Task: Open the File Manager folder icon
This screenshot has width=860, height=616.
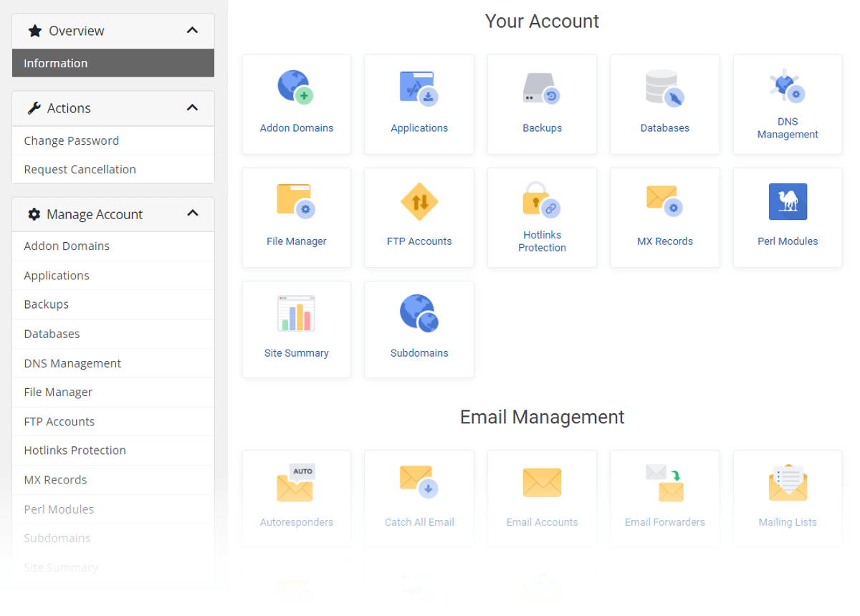Action: [296, 201]
